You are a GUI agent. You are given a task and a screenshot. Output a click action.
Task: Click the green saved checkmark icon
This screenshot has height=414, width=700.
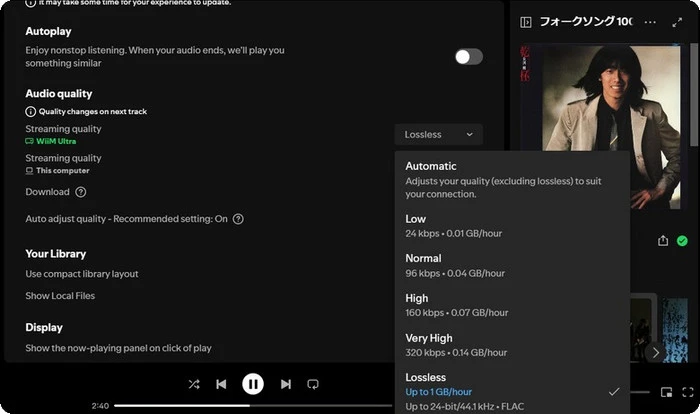click(x=682, y=241)
